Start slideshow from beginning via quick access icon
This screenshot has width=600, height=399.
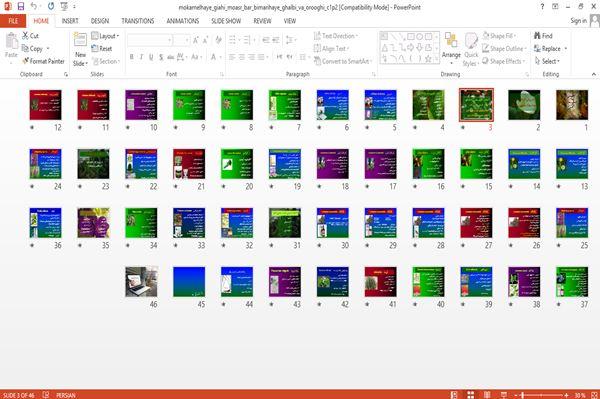pyautogui.click(x=64, y=6)
